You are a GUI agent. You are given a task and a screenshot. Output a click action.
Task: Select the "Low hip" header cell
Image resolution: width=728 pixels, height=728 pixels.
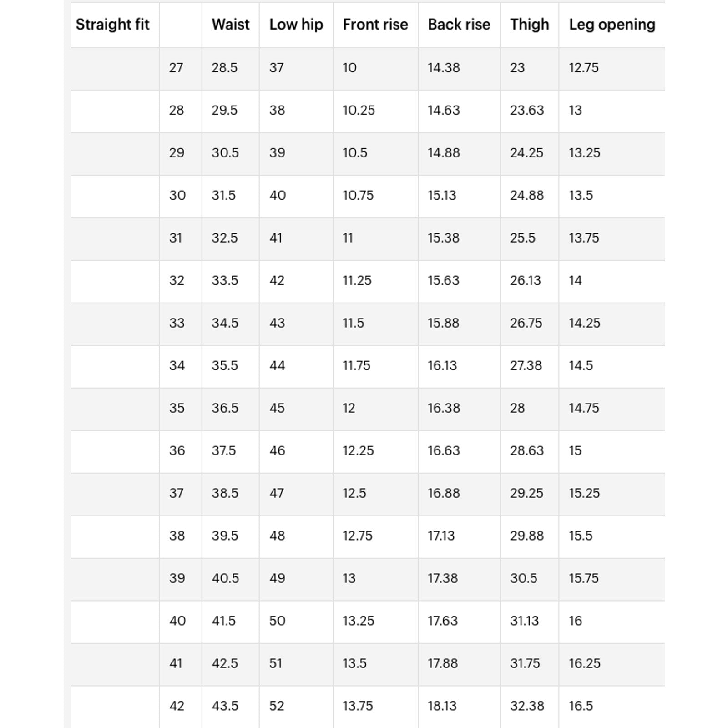coord(296,25)
